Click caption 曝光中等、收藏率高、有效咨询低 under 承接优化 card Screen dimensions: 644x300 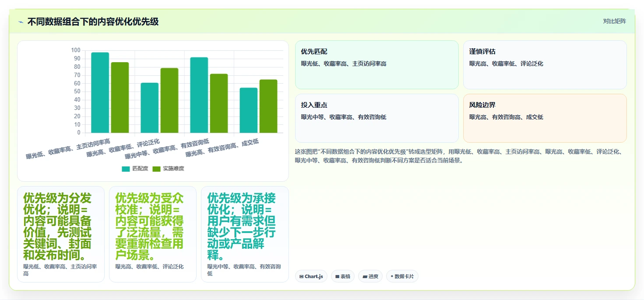pyautogui.click(x=244, y=270)
